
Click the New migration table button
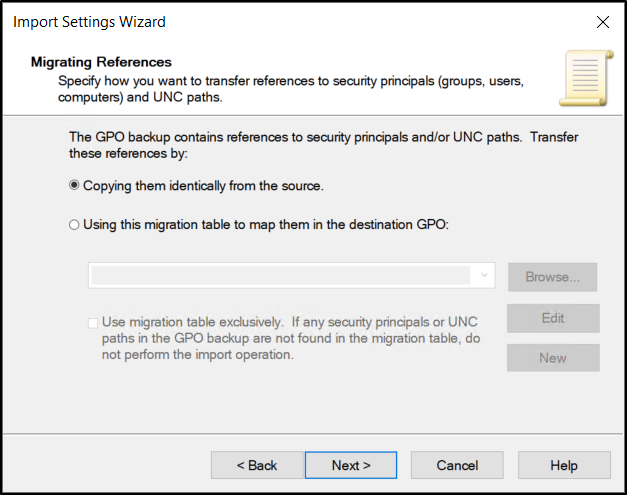(553, 358)
